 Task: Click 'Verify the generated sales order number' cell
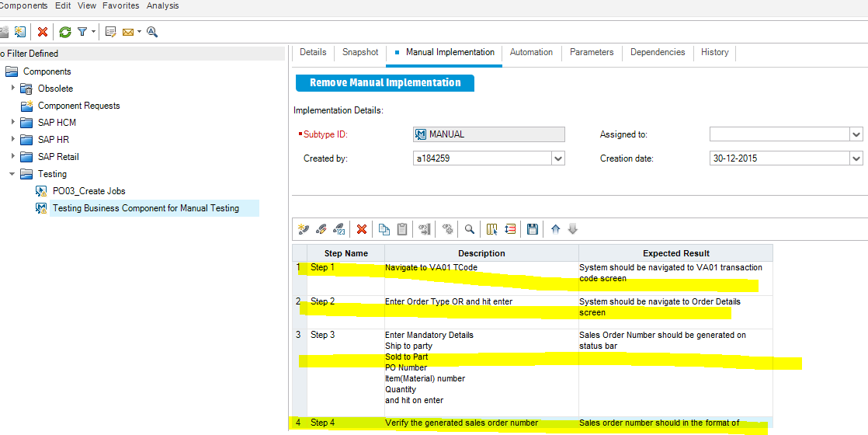[x=481, y=423]
